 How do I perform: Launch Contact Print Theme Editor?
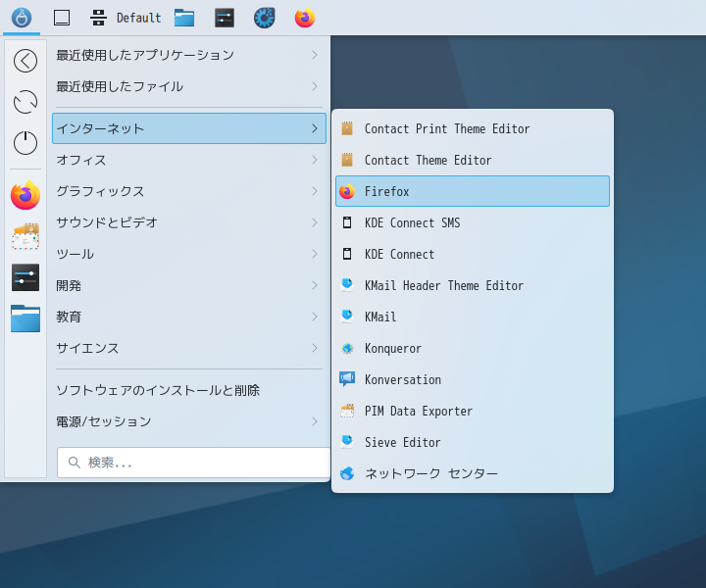[x=473, y=128]
